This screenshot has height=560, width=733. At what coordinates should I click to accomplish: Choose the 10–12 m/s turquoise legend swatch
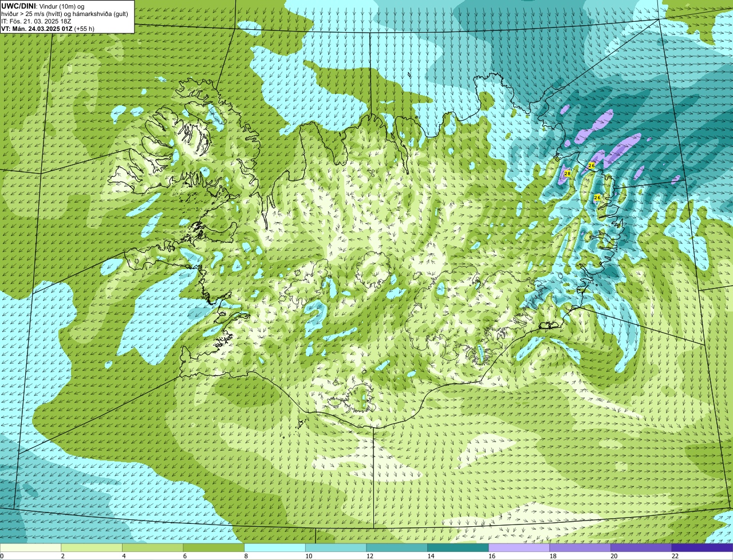(336, 548)
